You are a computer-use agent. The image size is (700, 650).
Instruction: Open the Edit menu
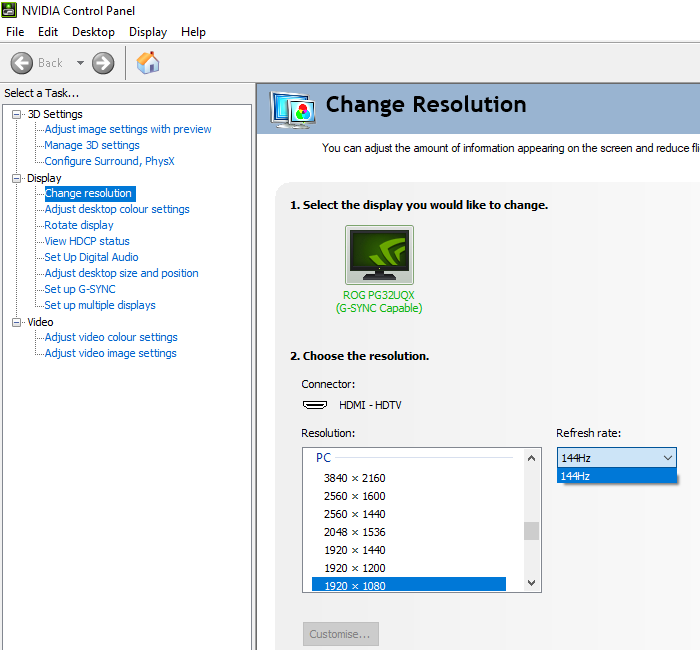click(48, 32)
